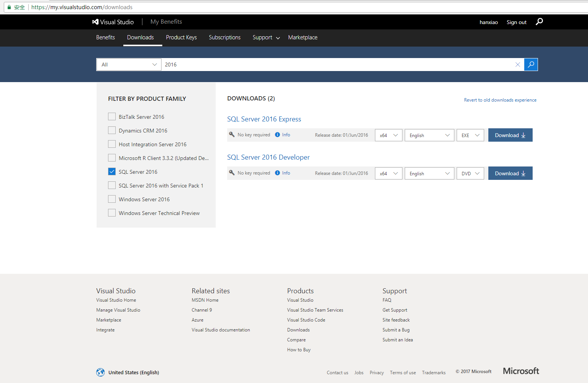
Task: Click Channel 9 footer link
Action: click(x=202, y=310)
